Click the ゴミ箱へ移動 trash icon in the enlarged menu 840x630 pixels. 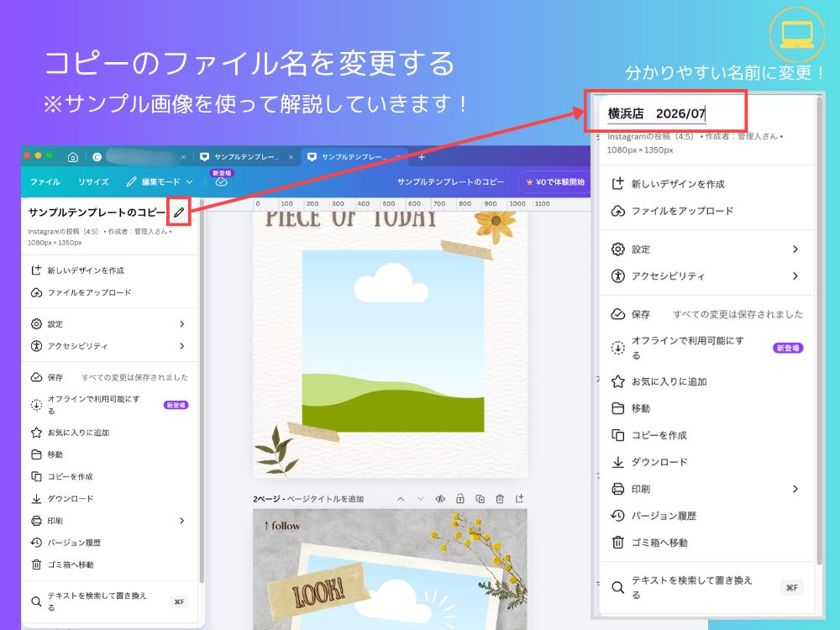[617, 543]
